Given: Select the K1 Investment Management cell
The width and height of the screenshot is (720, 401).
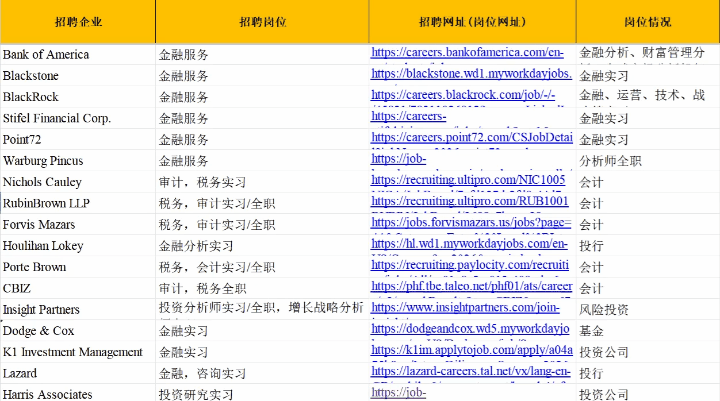Looking at the screenshot, I should click(x=78, y=352).
